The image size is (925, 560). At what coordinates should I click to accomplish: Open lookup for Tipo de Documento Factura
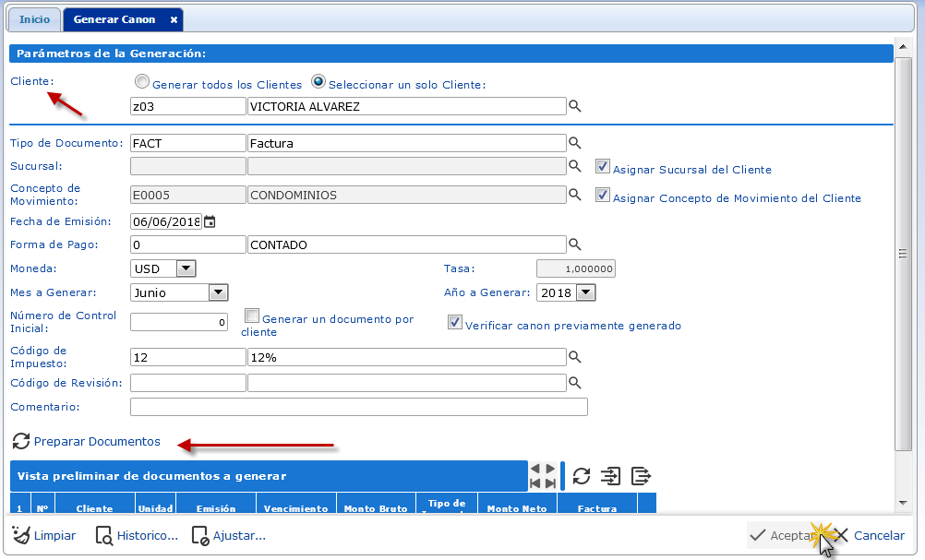574,143
